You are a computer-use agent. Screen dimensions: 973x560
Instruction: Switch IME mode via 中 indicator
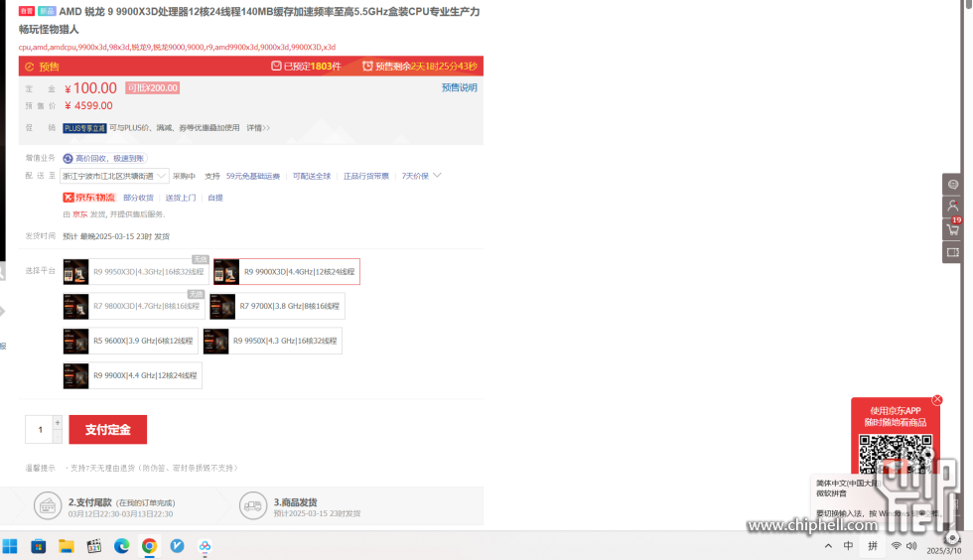pyautogui.click(x=848, y=546)
